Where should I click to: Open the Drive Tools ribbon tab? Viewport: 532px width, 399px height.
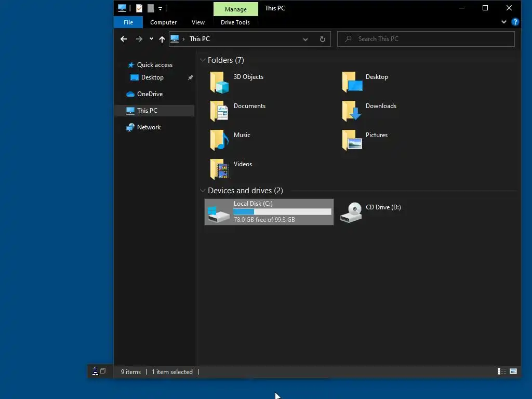235,22
